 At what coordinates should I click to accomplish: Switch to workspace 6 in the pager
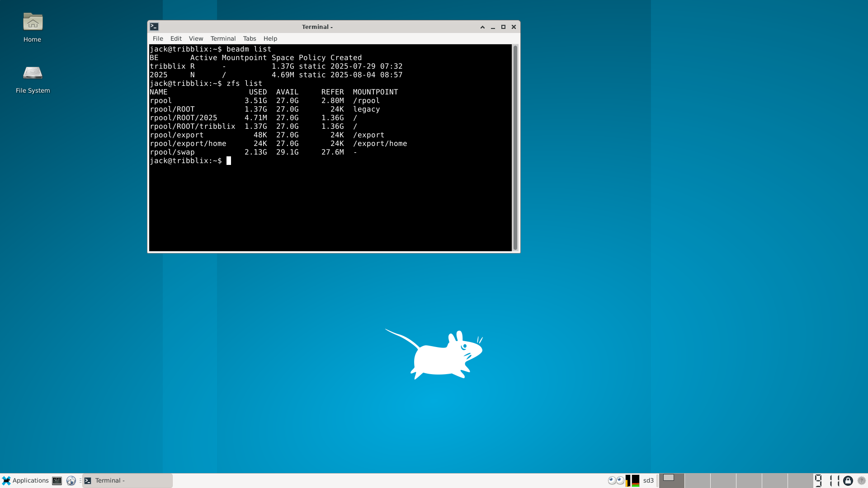(801, 481)
